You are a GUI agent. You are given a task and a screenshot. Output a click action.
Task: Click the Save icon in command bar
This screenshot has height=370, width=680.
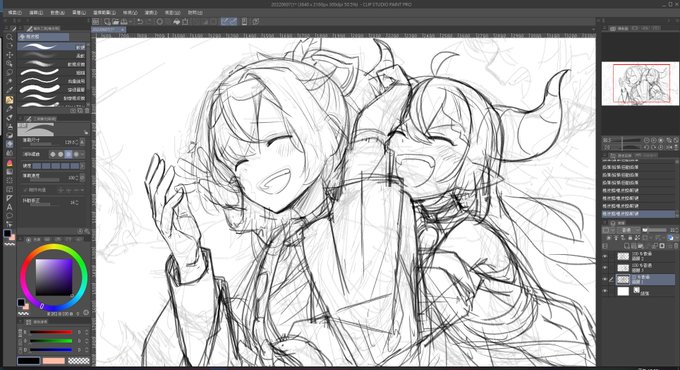tap(124, 21)
